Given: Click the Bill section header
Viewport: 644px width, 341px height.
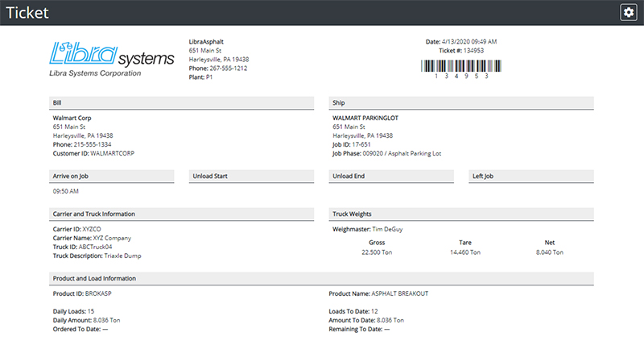Looking at the screenshot, I should tap(182, 103).
